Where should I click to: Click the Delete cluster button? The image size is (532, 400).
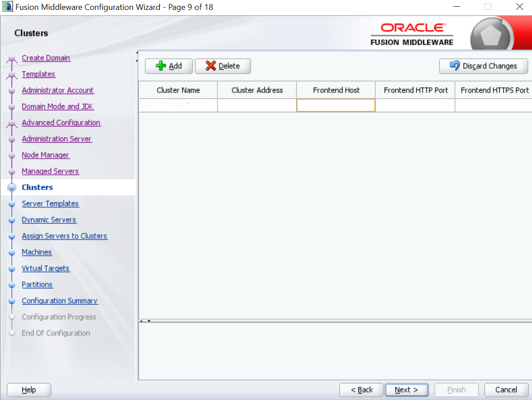click(223, 66)
